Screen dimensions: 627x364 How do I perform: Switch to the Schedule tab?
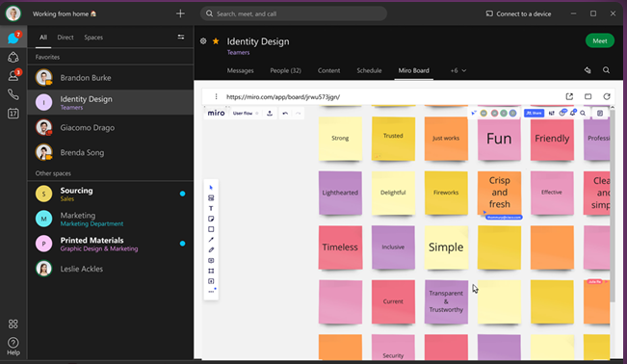click(369, 70)
